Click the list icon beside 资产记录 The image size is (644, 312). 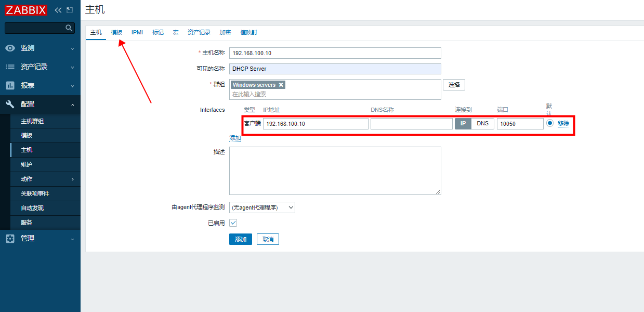(x=10, y=67)
